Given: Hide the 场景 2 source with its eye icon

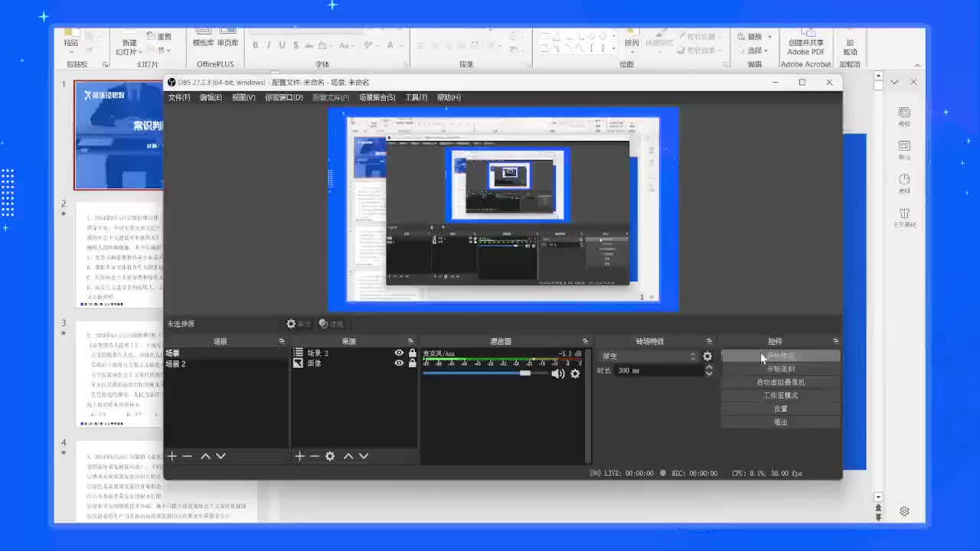Looking at the screenshot, I should pos(399,353).
